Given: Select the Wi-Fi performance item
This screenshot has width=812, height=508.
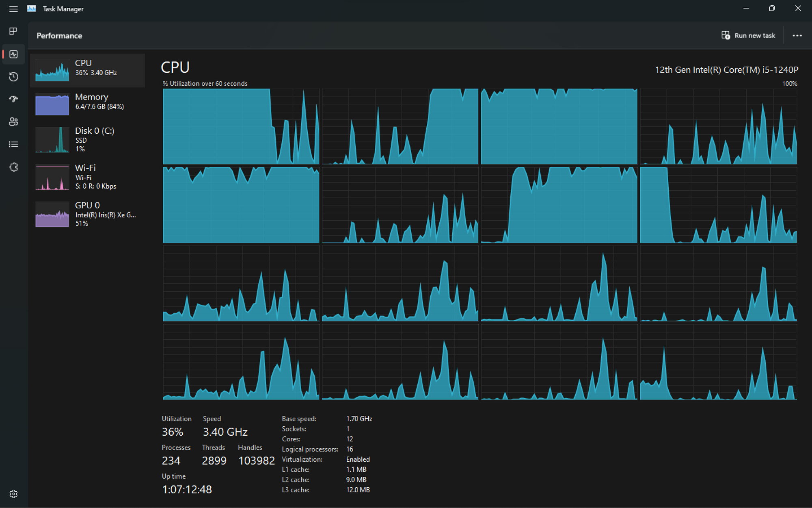Looking at the screenshot, I should pos(87,177).
